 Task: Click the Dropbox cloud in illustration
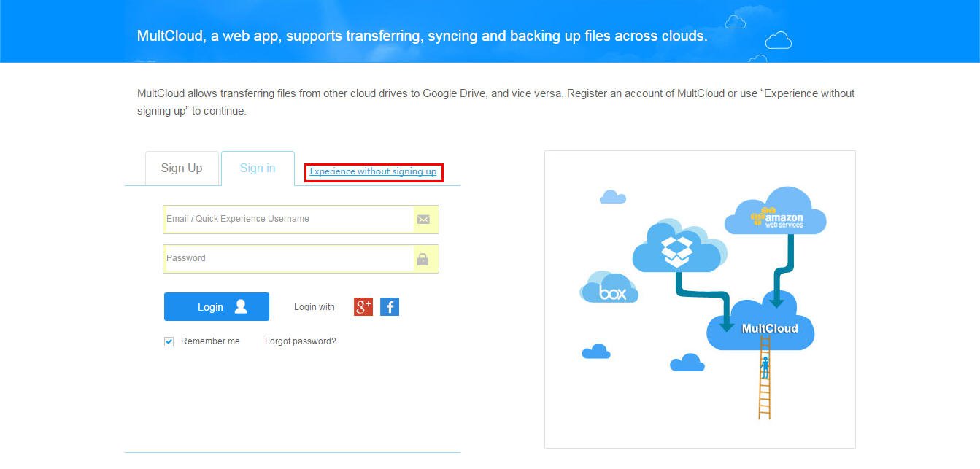click(x=679, y=247)
